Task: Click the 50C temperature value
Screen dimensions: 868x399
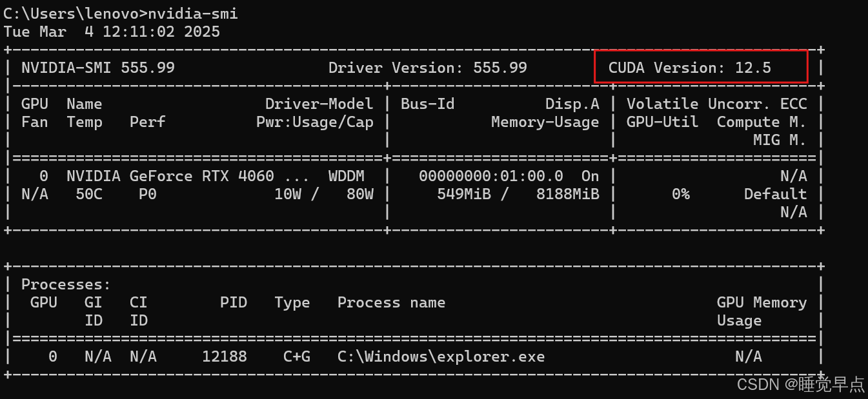Action: 89,194
